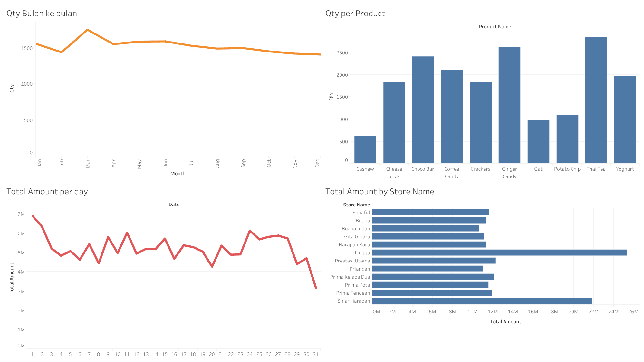Click the Qty Bulan ke bulan title
The image size is (644, 362).
42,14
